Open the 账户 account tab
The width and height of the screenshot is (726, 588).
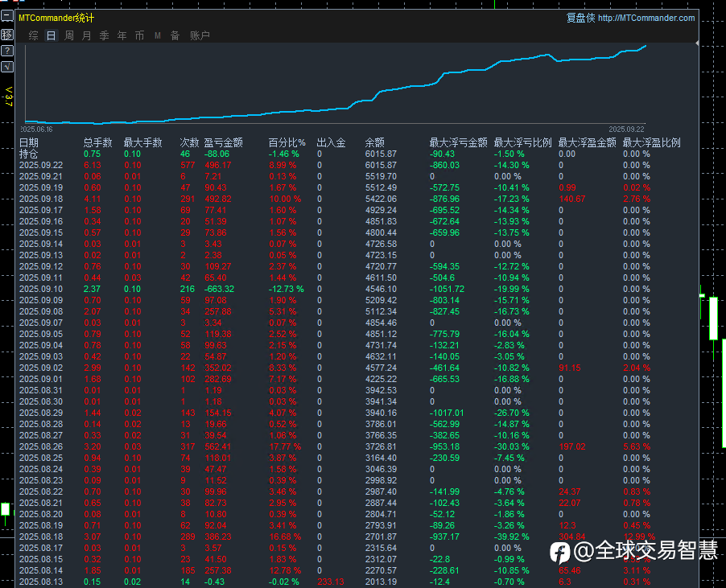pos(200,35)
